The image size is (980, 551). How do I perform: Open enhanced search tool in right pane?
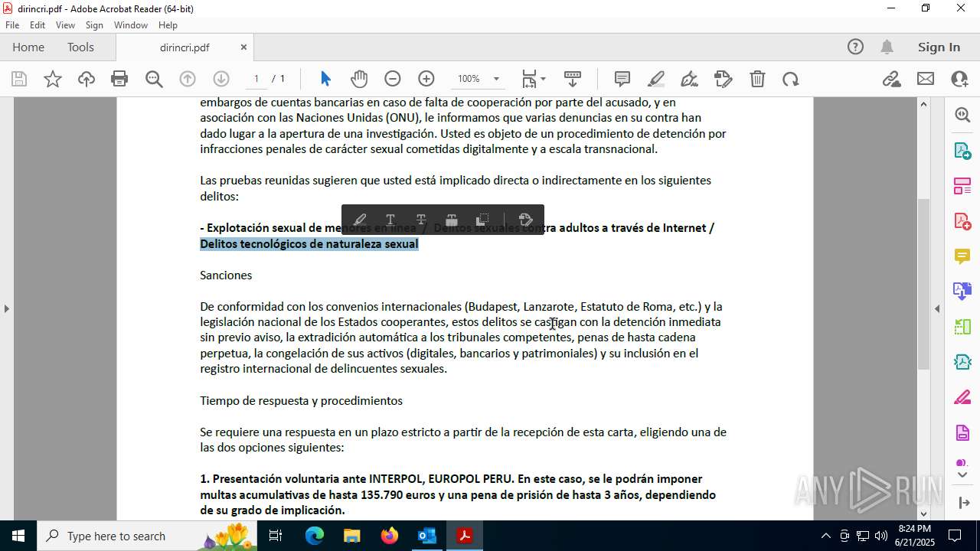pos(962,115)
